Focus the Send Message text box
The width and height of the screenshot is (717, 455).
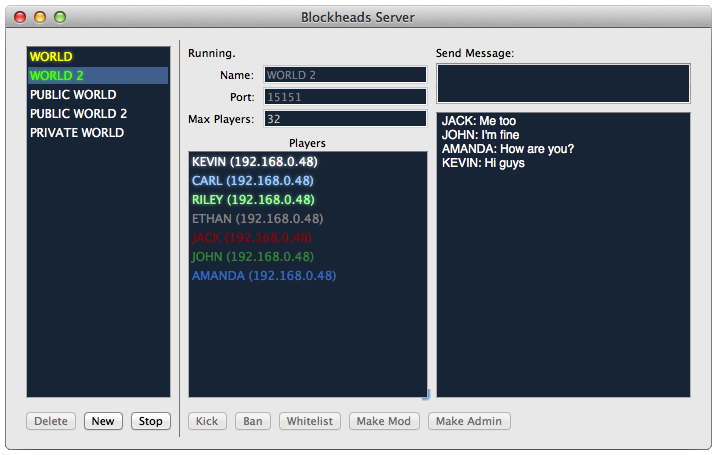(563, 83)
